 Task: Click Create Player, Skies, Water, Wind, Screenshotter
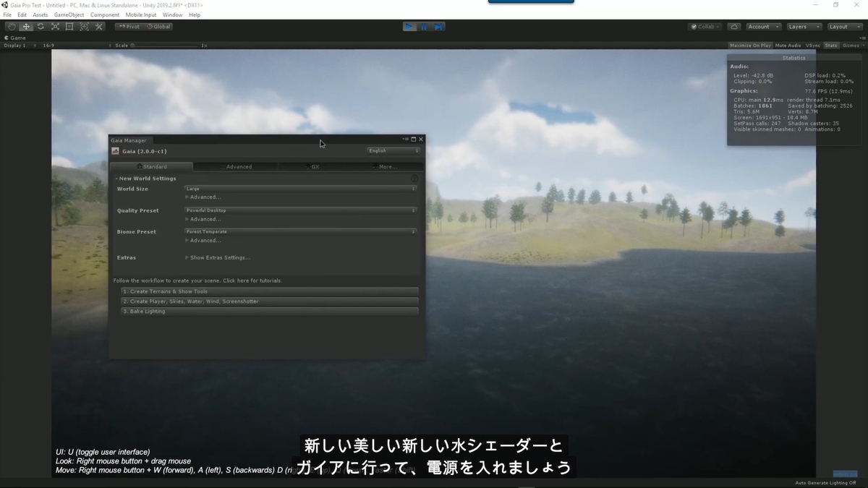[x=270, y=301]
